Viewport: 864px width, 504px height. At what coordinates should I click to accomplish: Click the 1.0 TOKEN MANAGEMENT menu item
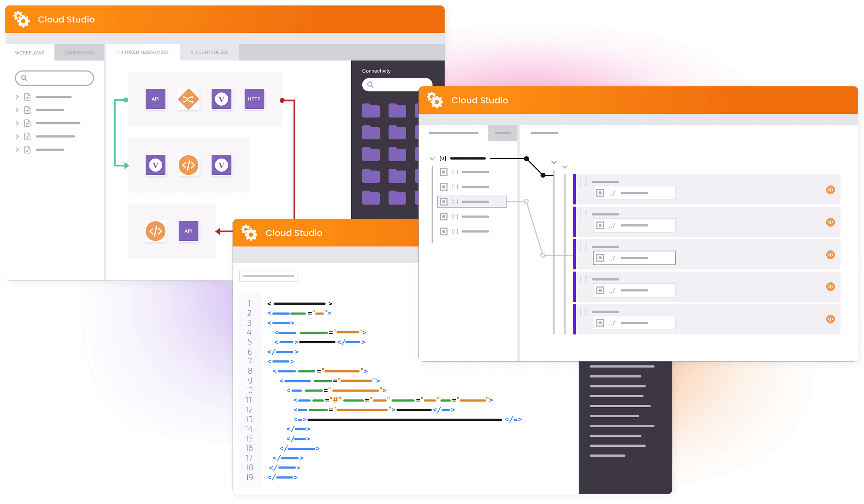[143, 52]
